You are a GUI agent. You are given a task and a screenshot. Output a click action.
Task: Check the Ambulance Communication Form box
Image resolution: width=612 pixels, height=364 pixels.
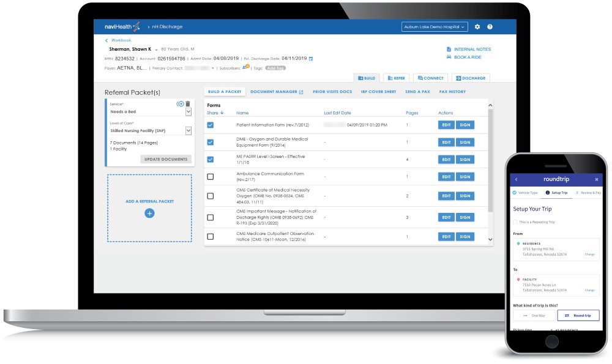tap(211, 177)
